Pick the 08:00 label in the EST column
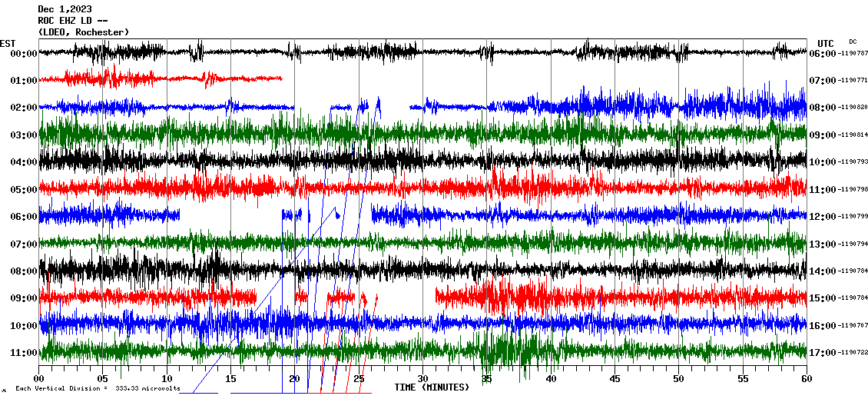Viewport: 868px width, 399px height. [x=23, y=271]
